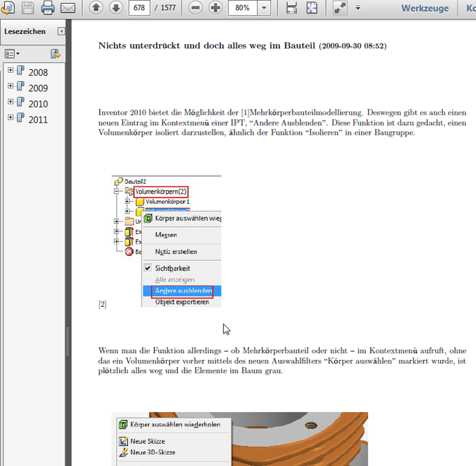This screenshot has width=476, height=466.
Task: Go to previous page with up arrow
Action: coord(96,7)
